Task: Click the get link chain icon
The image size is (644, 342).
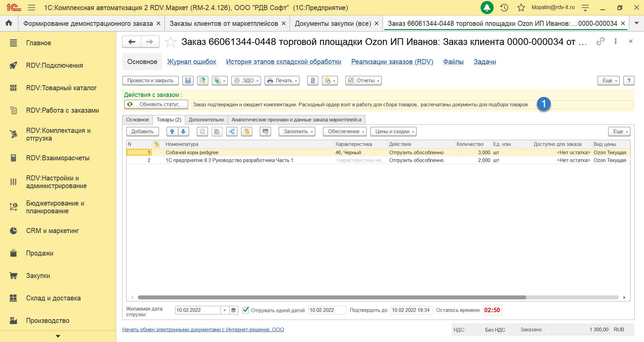Action: [600, 41]
